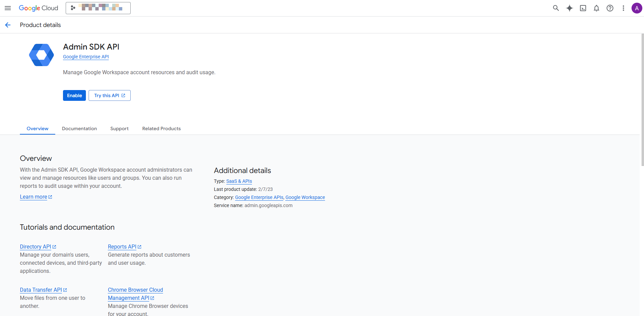644x316 pixels.
Task: View the Related Products tab
Action: coord(161,128)
